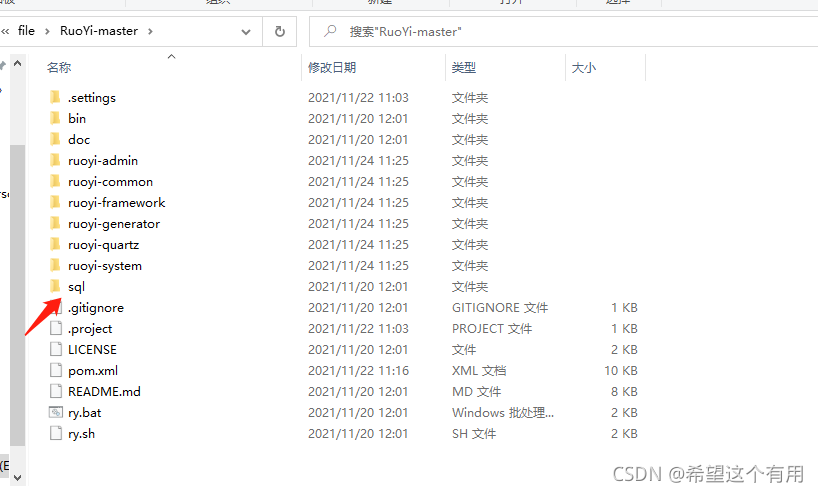
Task: Select the ruoyi-quartz folder name
Action: click(103, 244)
